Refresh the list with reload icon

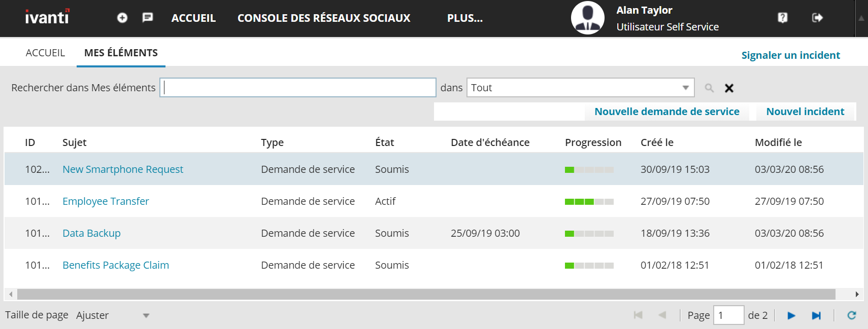point(851,315)
